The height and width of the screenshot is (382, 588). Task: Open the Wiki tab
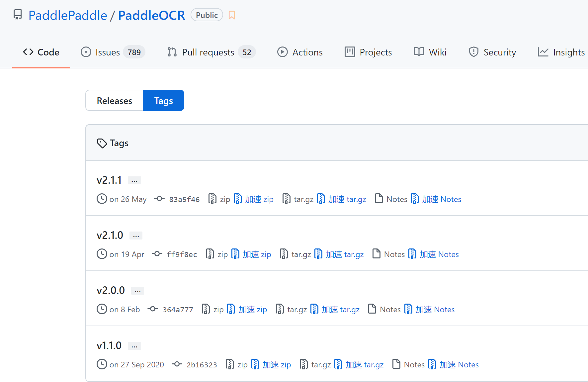pyautogui.click(x=430, y=52)
